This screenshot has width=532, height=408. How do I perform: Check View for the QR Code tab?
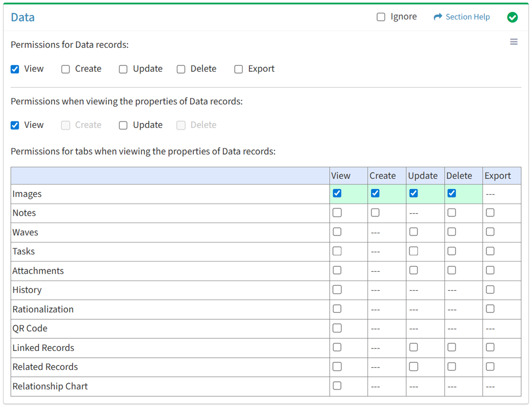tap(337, 328)
